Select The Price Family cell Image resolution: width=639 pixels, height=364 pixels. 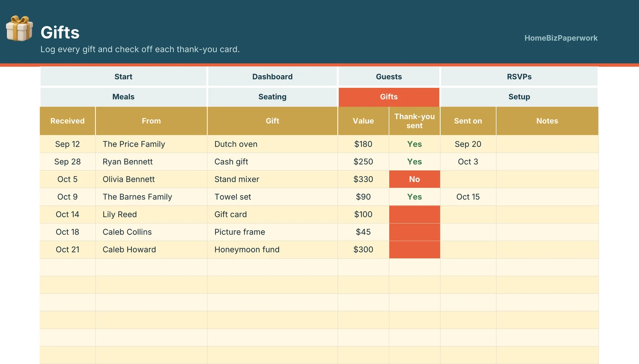coord(151,144)
